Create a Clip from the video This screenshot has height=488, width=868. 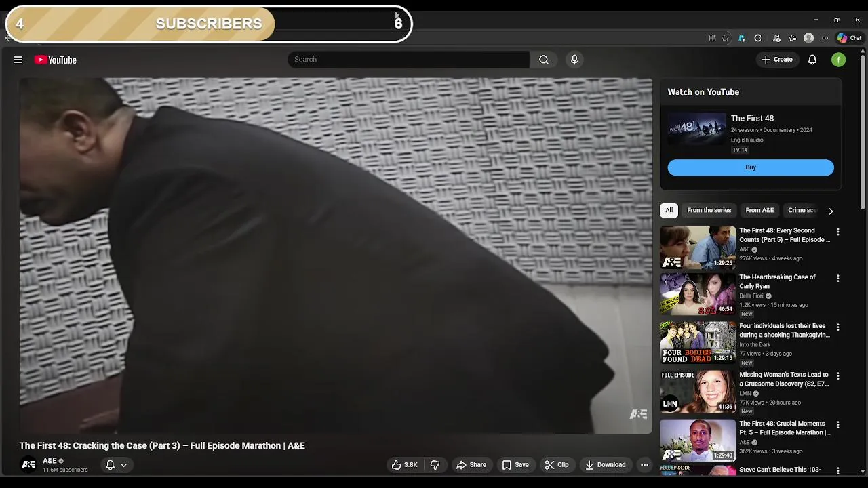(x=557, y=465)
